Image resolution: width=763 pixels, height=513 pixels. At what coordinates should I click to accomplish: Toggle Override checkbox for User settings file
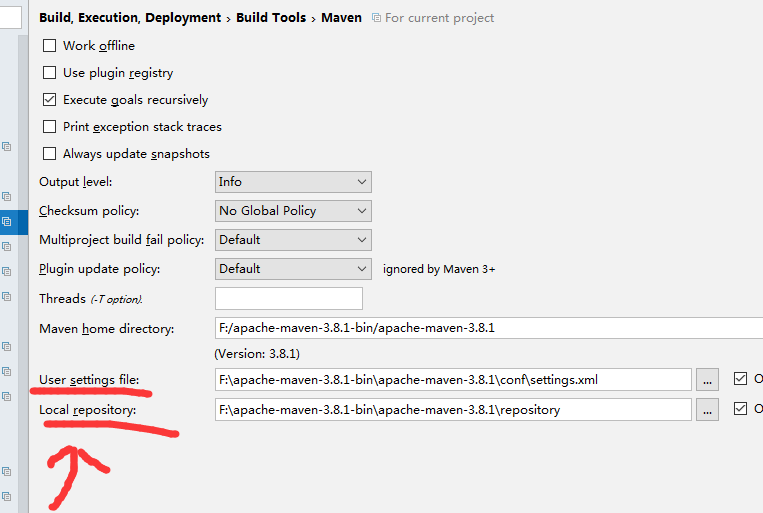tap(740, 379)
